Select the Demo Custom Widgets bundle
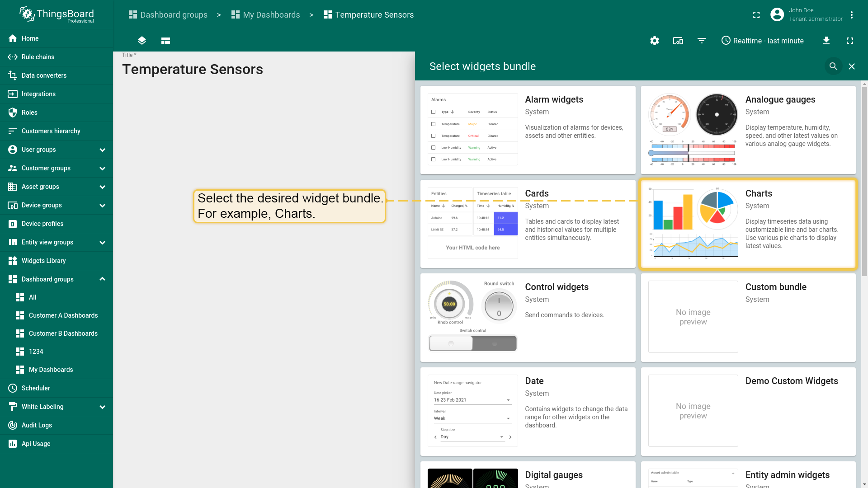868x488 pixels. [x=748, y=412]
